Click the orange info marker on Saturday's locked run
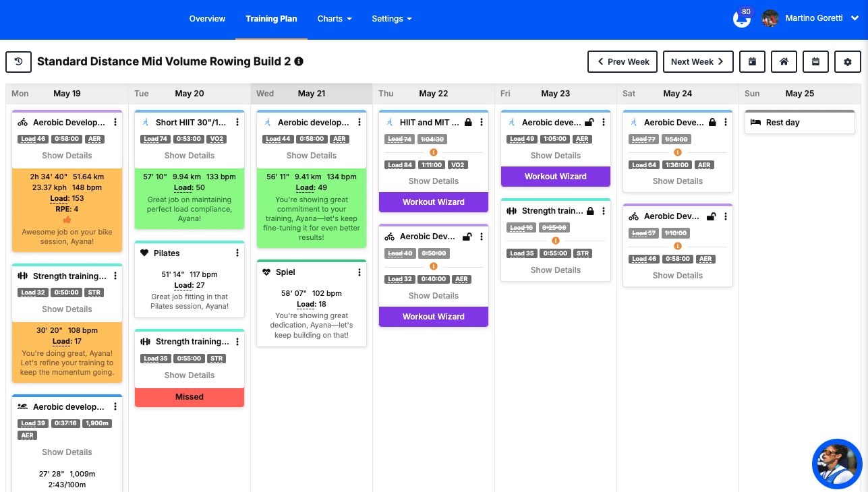Screen dimensions: 868x492 click(678, 152)
